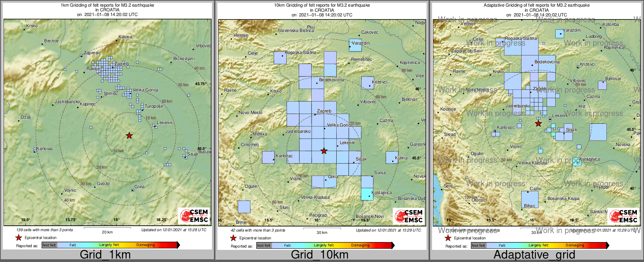Click the 'Prijedor' label on Adaptative_grid map
This screenshot has height=262, width=644.
(601, 187)
